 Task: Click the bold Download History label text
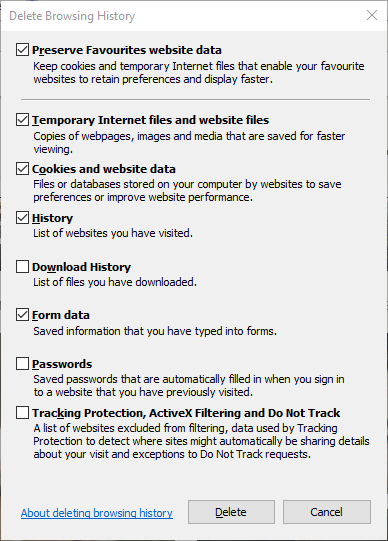(x=81, y=267)
